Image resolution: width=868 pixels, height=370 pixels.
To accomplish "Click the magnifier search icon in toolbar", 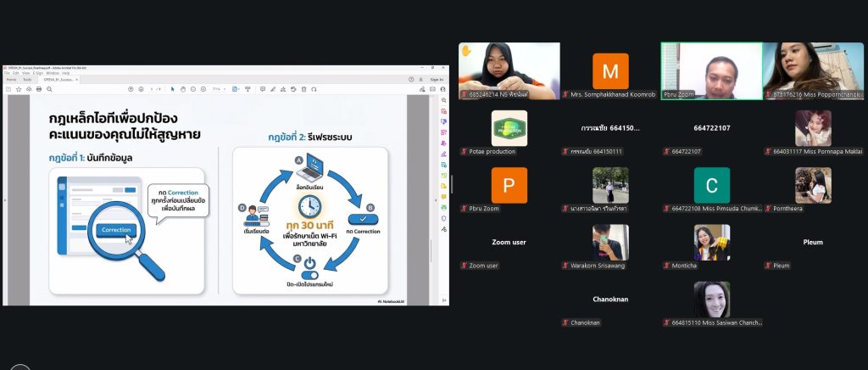I will coord(50,88).
